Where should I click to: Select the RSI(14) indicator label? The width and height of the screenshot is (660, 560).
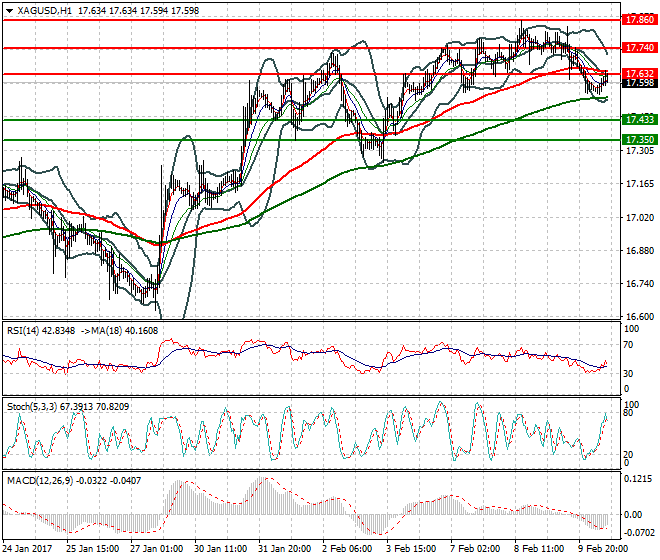tap(23, 331)
